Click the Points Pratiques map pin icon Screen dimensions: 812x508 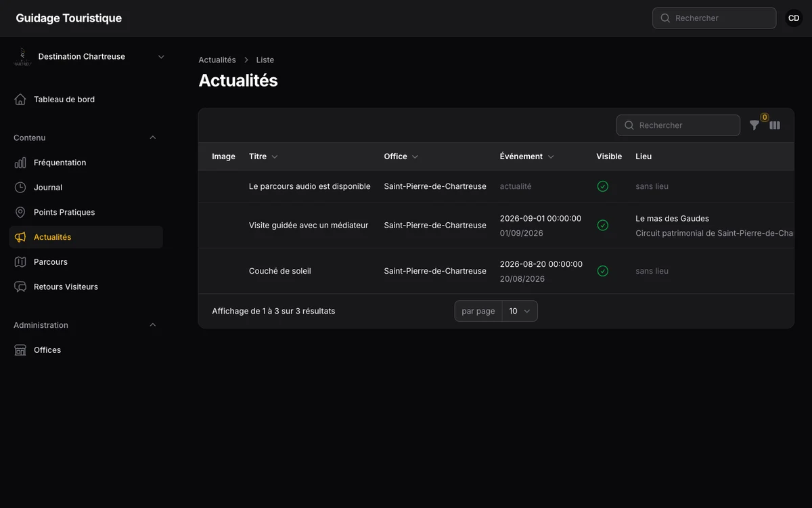pos(20,212)
